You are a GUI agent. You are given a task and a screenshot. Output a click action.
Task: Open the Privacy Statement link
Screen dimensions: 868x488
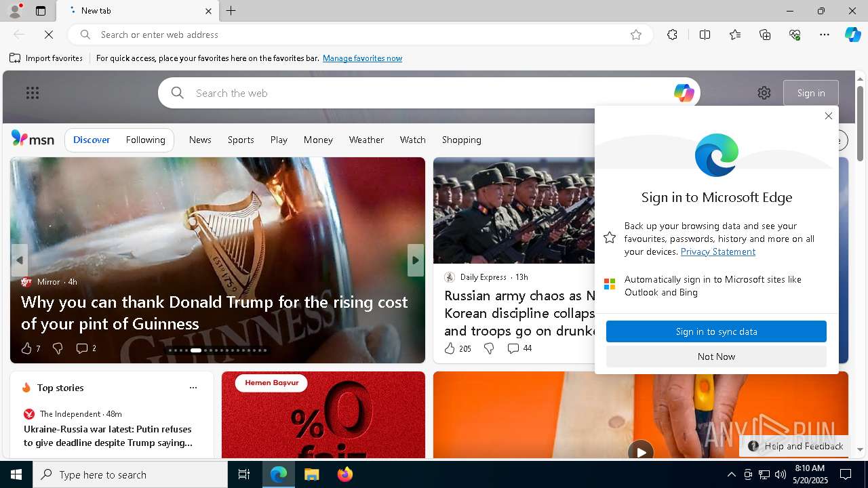click(717, 251)
